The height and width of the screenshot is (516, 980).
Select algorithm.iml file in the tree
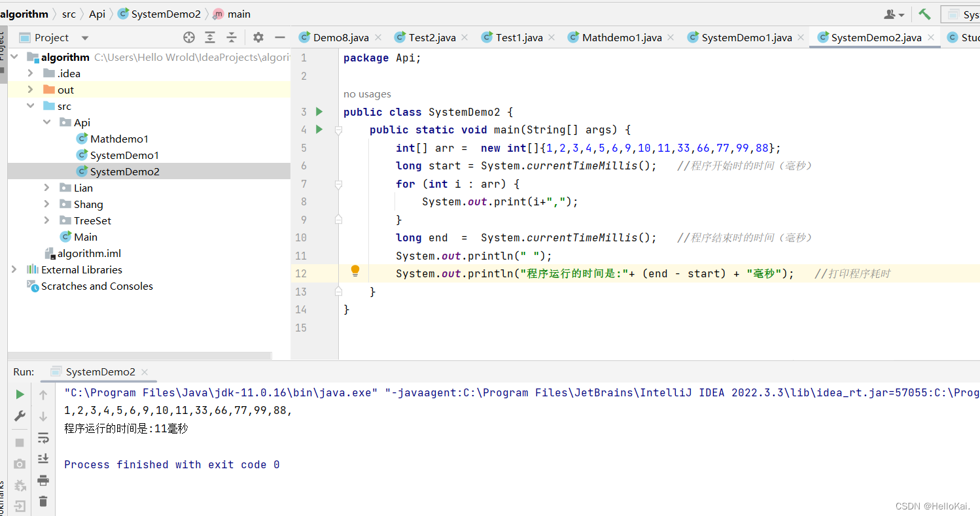pos(82,253)
